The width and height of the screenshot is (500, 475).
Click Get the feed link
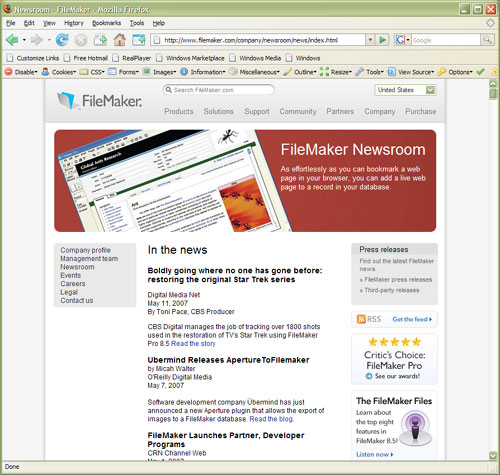tap(412, 319)
